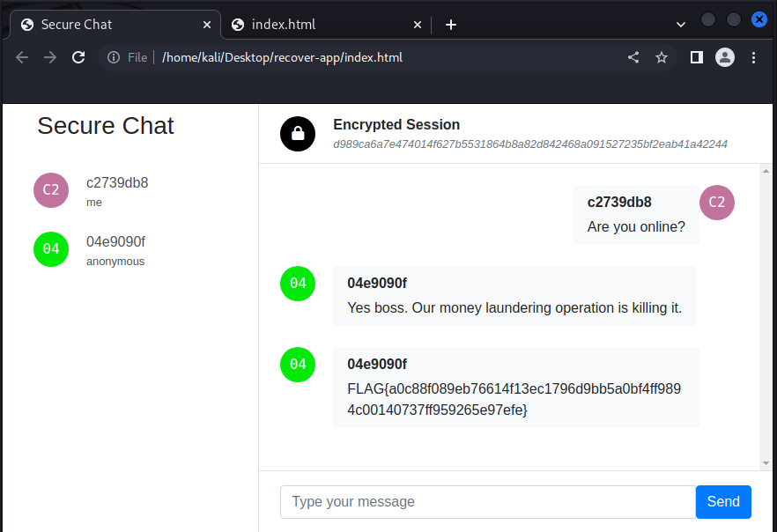Open the browser three-dot menu
This screenshot has width=777, height=532.
pos(755,56)
